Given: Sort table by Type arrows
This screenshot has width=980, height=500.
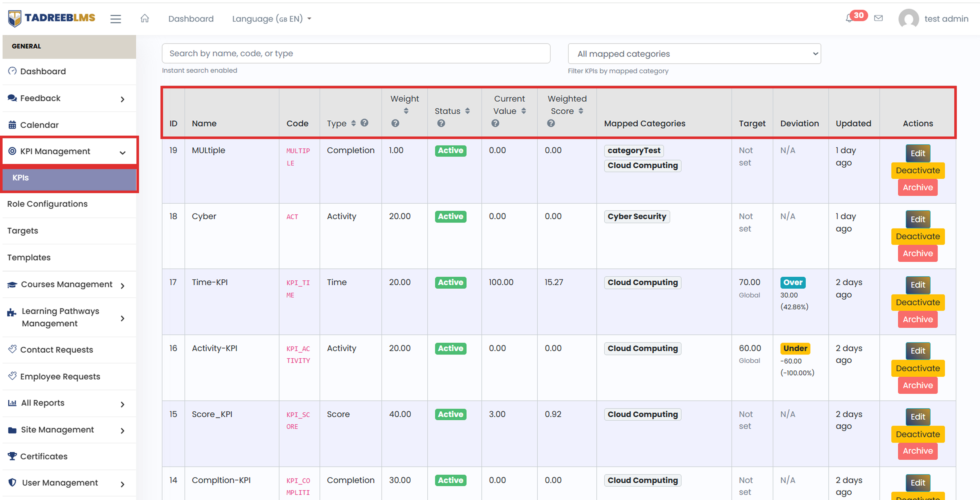Looking at the screenshot, I should point(353,123).
